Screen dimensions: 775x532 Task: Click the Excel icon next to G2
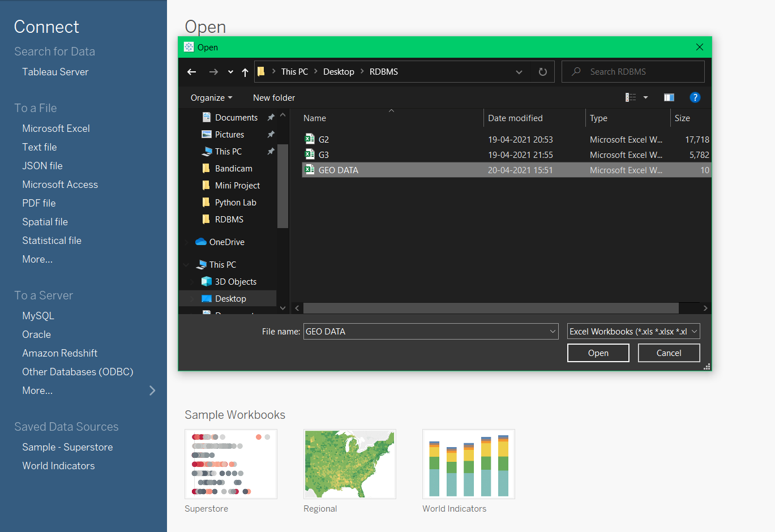310,139
